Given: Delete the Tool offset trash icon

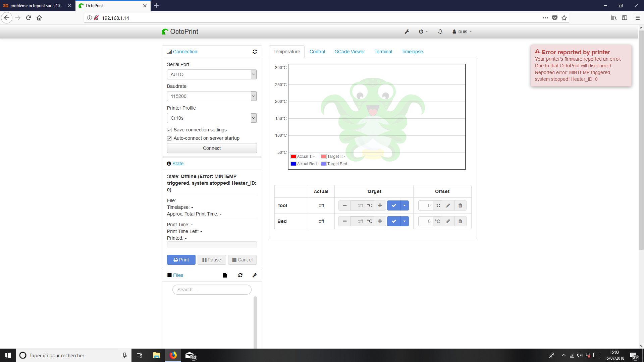Looking at the screenshot, I should [x=460, y=205].
